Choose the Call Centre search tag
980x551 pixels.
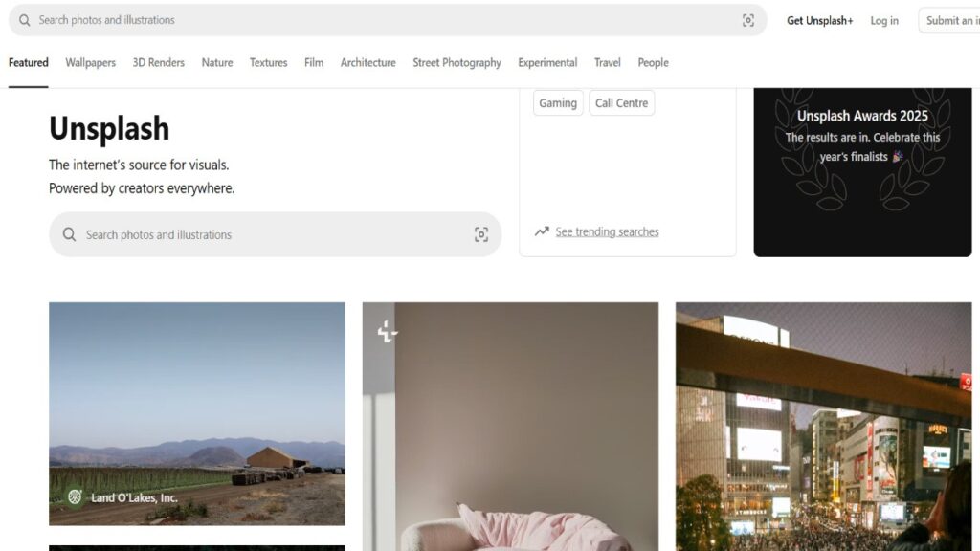pos(621,103)
